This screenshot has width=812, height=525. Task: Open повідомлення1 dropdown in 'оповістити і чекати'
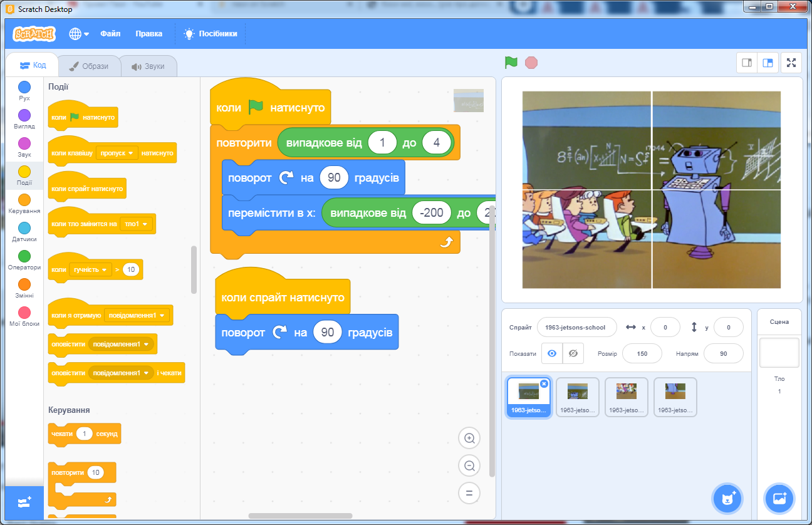tap(120, 373)
